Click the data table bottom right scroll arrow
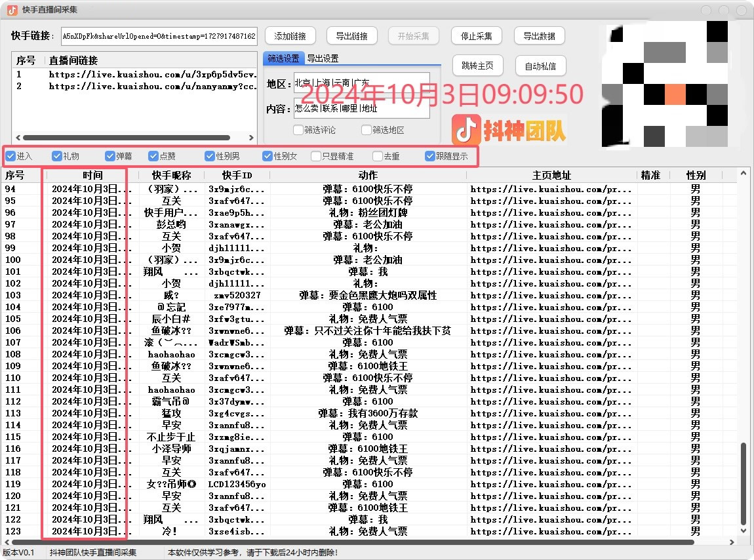 pos(732,542)
